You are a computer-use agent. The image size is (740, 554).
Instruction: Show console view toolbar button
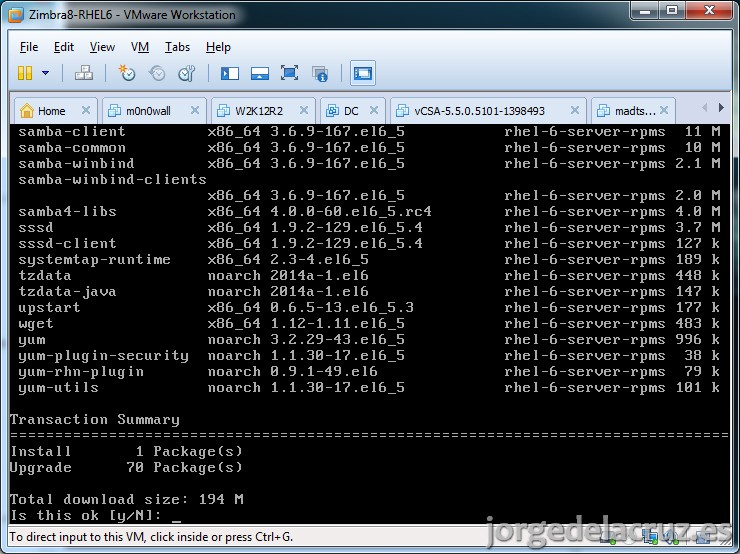point(362,73)
